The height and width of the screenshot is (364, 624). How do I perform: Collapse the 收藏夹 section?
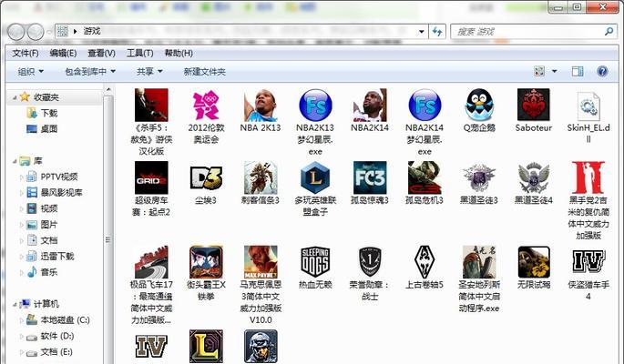[14, 97]
